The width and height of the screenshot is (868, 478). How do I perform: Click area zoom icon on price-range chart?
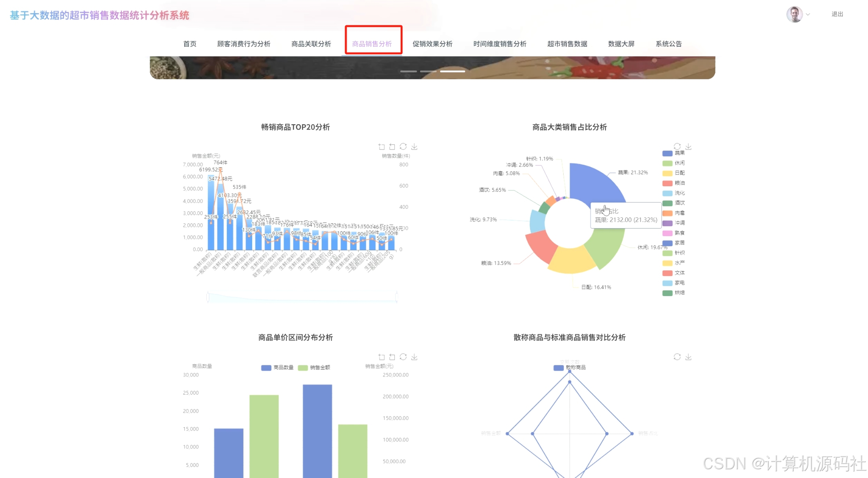pos(381,357)
